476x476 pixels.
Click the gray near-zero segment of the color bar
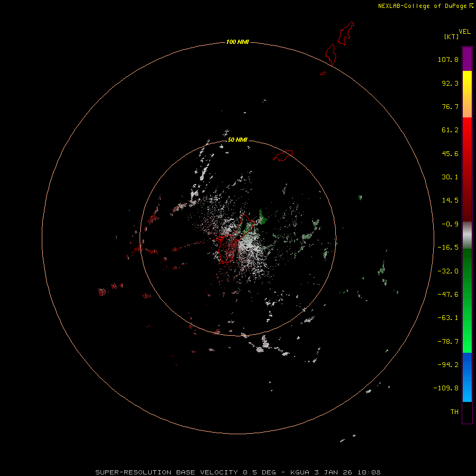click(x=467, y=235)
